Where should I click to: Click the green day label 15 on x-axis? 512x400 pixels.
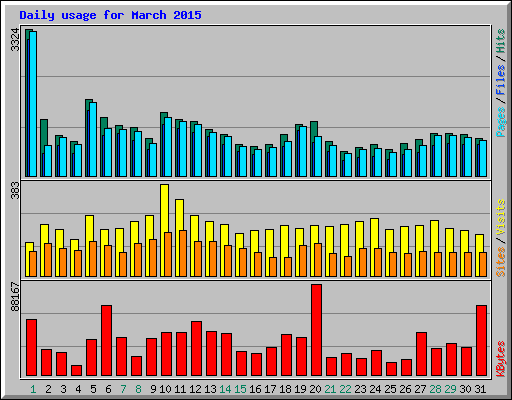[x=240, y=389]
